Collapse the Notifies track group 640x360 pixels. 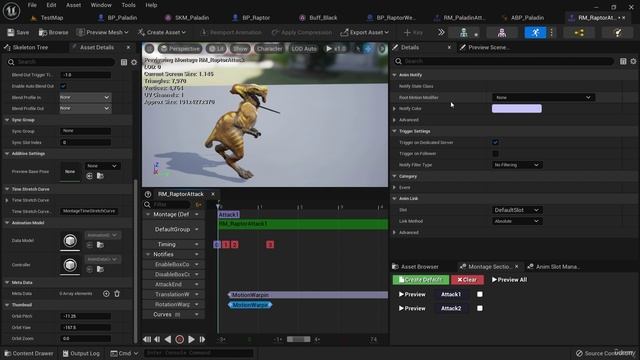pyautogui.click(x=148, y=254)
